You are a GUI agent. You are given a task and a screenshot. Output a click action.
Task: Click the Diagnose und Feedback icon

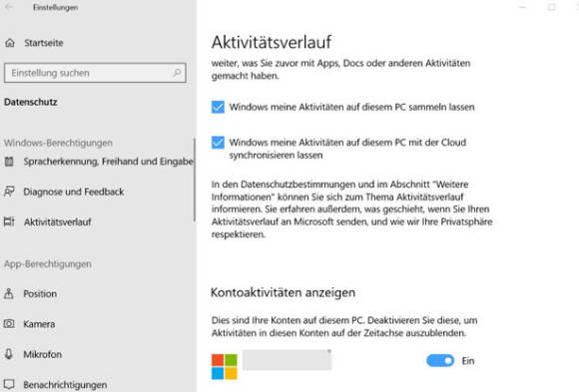click(9, 192)
